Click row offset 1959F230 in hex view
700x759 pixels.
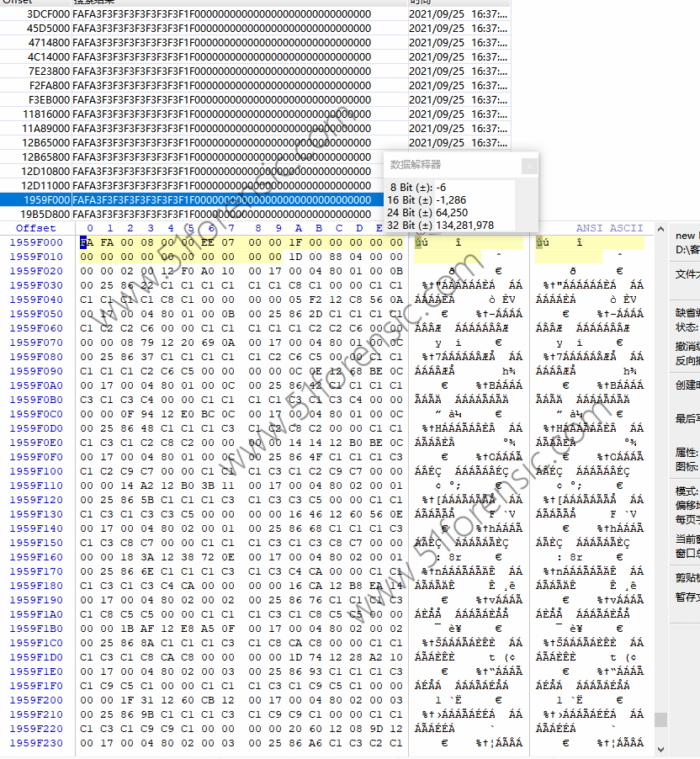tap(36, 743)
